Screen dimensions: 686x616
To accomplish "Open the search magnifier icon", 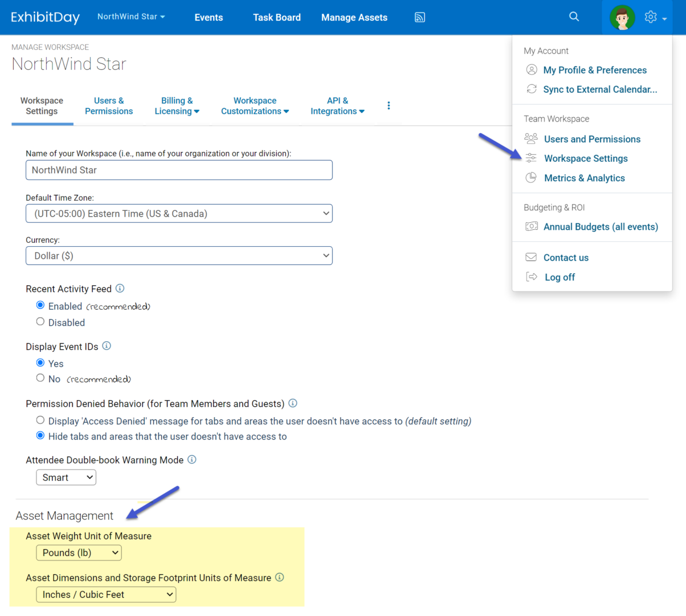I will (x=574, y=17).
